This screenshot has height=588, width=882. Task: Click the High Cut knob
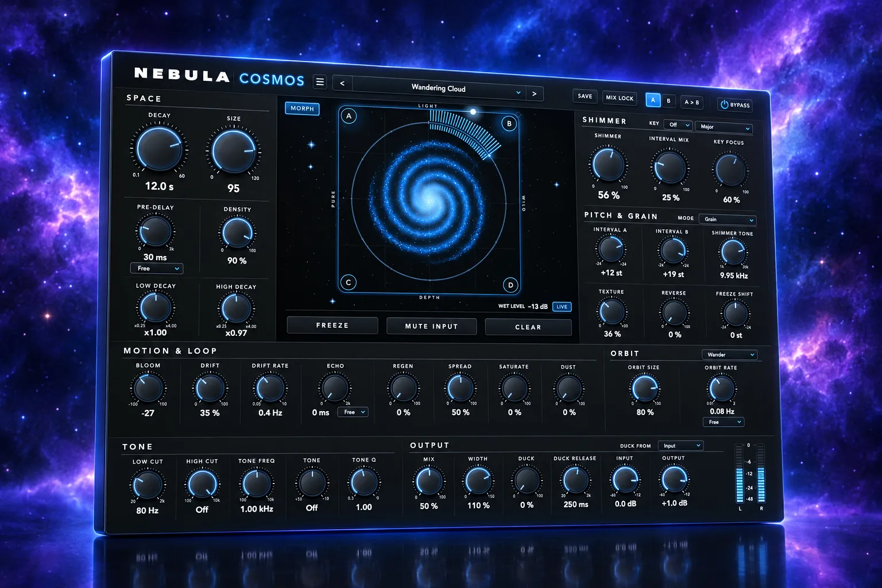point(202,484)
